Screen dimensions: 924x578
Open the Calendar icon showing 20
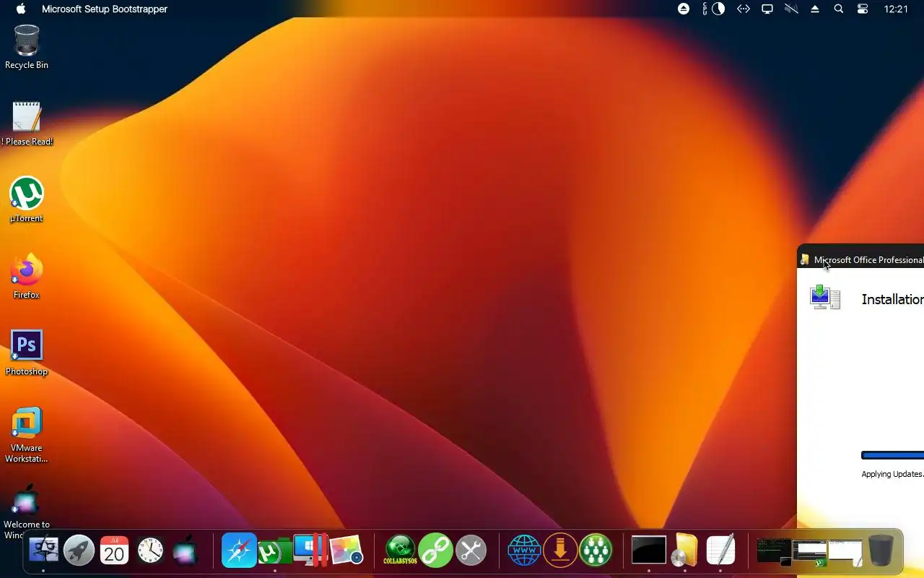point(114,551)
